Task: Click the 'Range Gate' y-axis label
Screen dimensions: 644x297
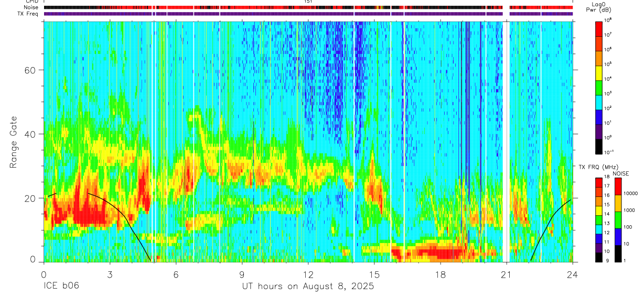Action: click(13, 141)
